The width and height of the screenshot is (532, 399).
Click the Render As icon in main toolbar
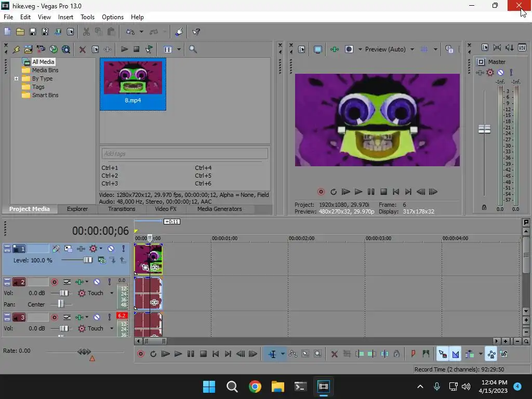point(58,32)
